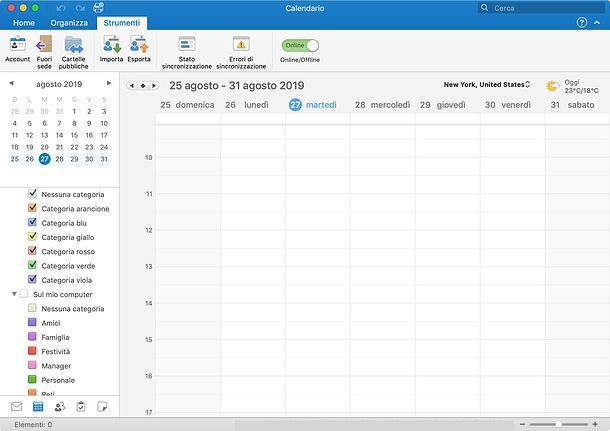Select 31 sabato column header

click(x=572, y=105)
